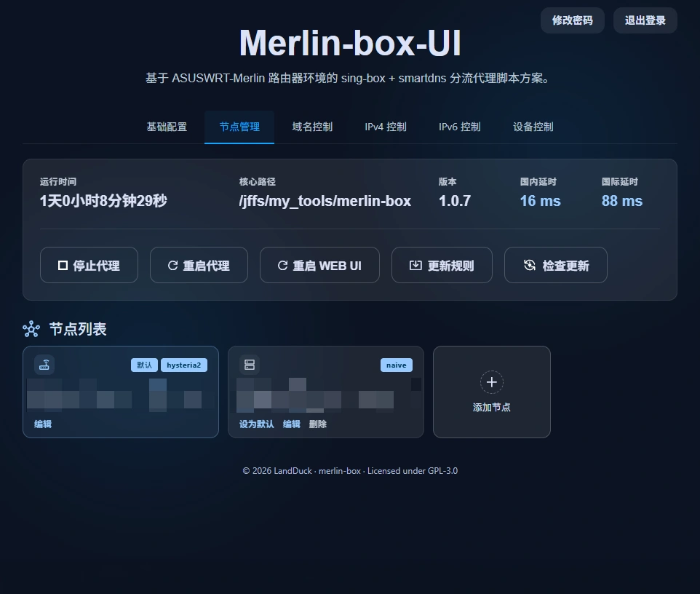The image size is (700, 594).
Task: Select the 节点管理 tab
Action: [239, 127]
